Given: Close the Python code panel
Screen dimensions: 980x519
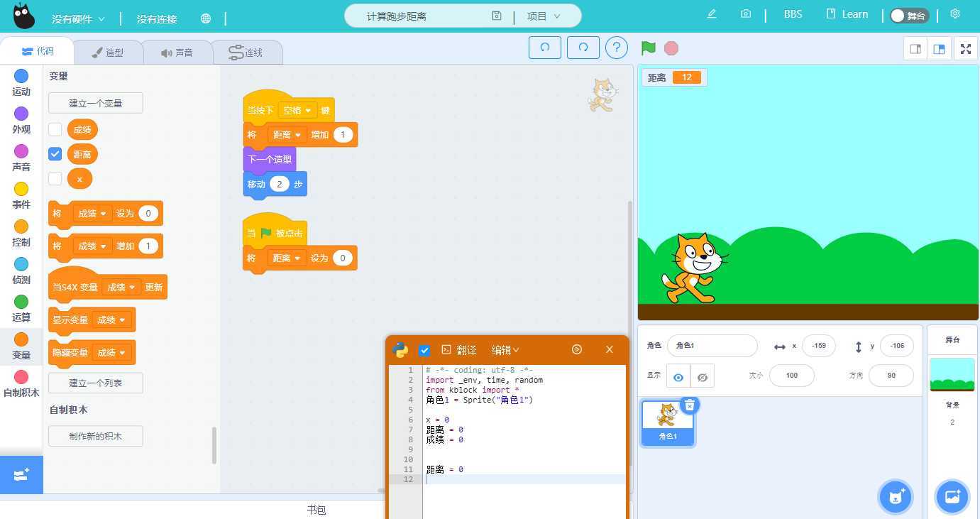Looking at the screenshot, I should pos(609,349).
